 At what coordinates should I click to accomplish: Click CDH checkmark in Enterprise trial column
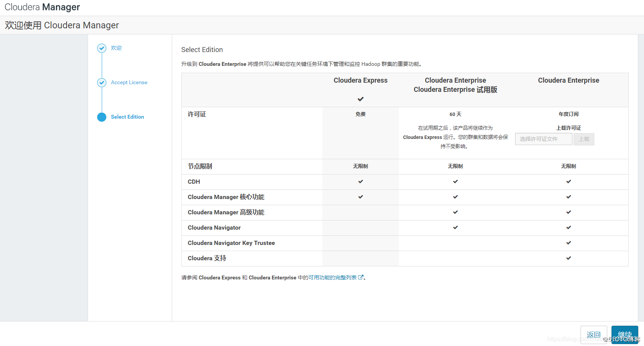(x=455, y=181)
